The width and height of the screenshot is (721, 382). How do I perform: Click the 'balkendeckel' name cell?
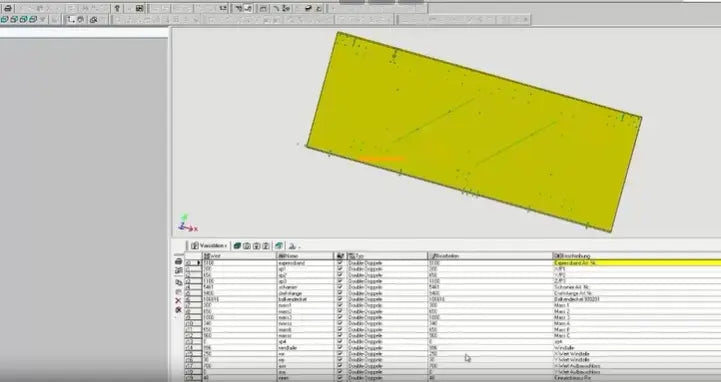(305, 299)
